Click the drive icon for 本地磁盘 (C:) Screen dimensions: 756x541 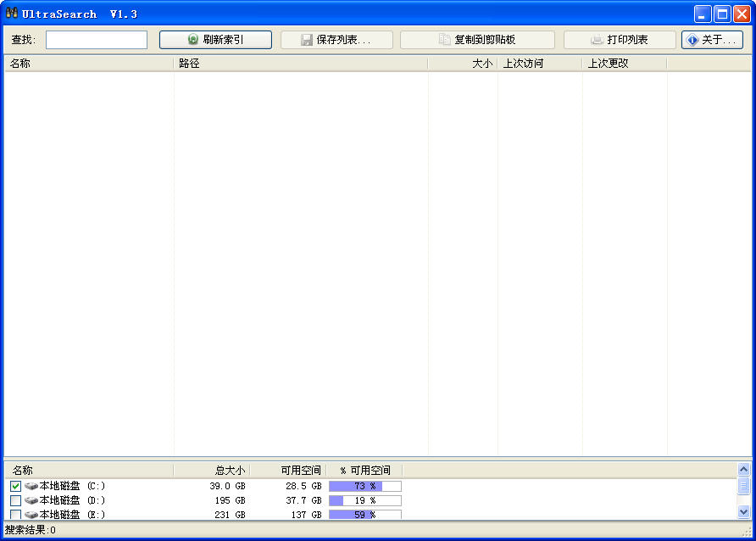point(31,486)
